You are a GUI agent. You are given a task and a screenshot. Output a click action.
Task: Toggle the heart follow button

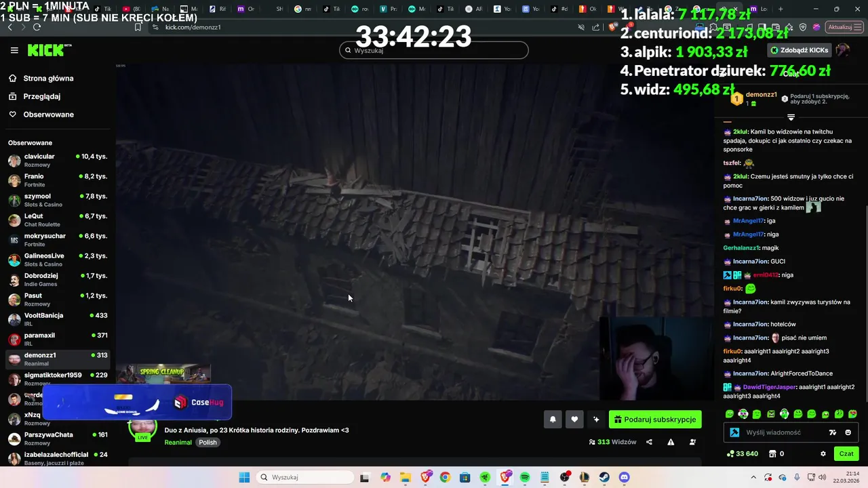pos(574,420)
